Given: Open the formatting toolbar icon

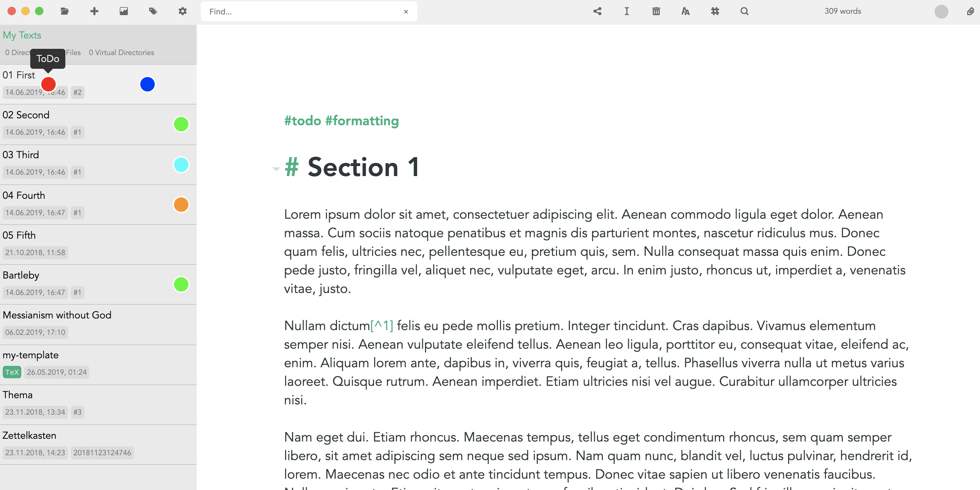Looking at the screenshot, I should (x=686, y=11).
